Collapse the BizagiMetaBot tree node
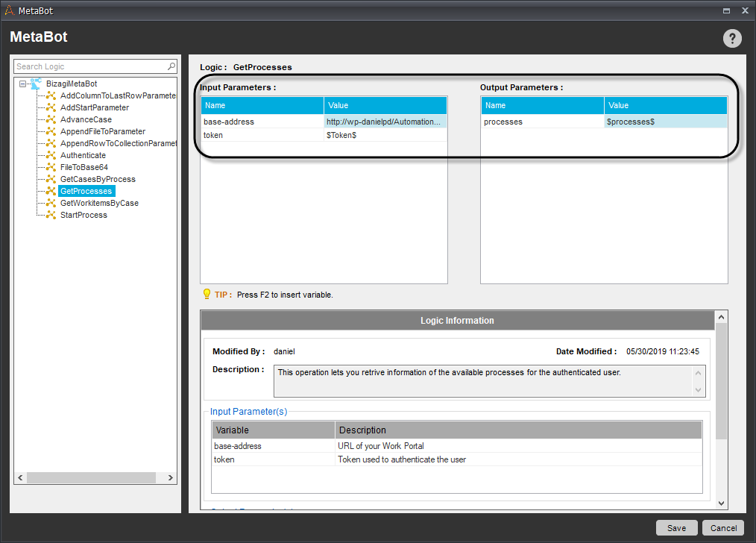The image size is (756, 543). pos(22,84)
